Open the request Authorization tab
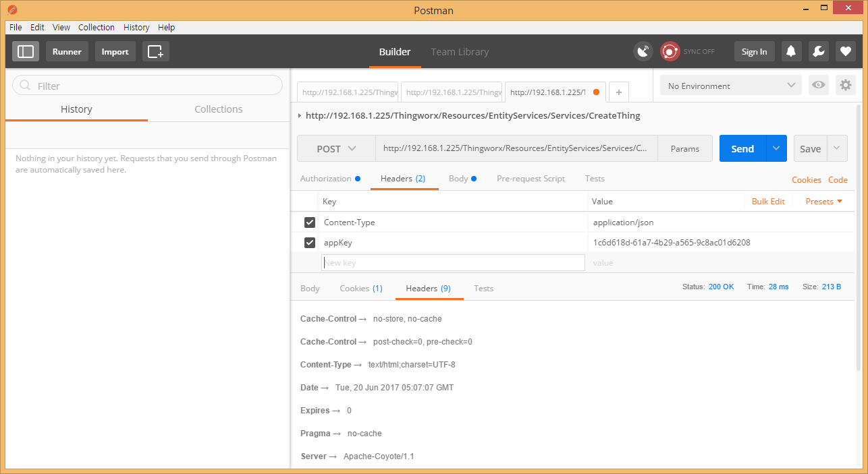The height and width of the screenshot is (474, 868). (x=330, y=179)
